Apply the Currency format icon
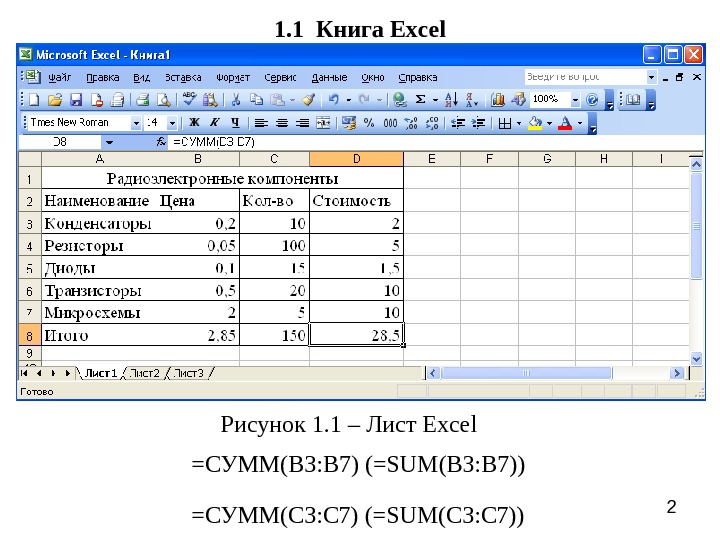The image size is (720, 540). tap(349, 123)
